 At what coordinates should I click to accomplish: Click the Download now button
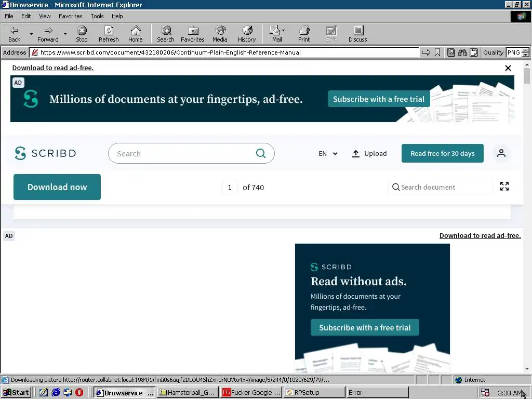[x=57, y=187]
